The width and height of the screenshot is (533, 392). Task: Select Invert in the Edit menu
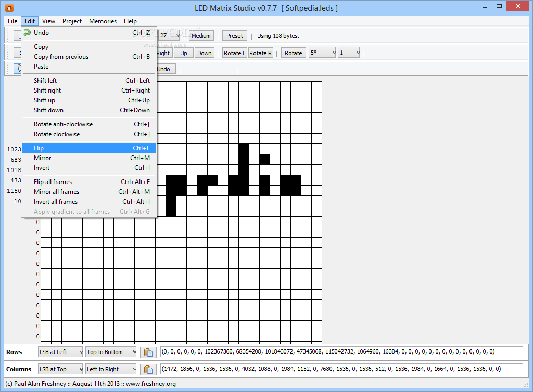point(89,167)
